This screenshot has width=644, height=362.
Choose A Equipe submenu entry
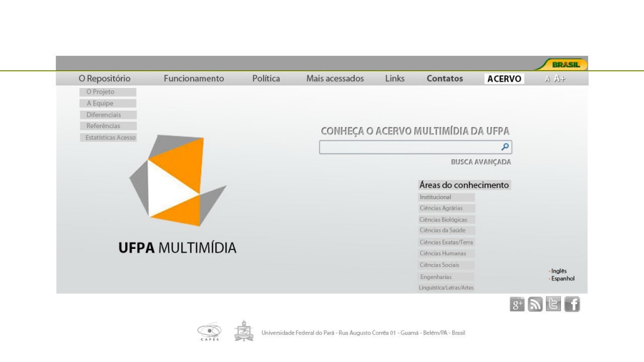(108, 104)
